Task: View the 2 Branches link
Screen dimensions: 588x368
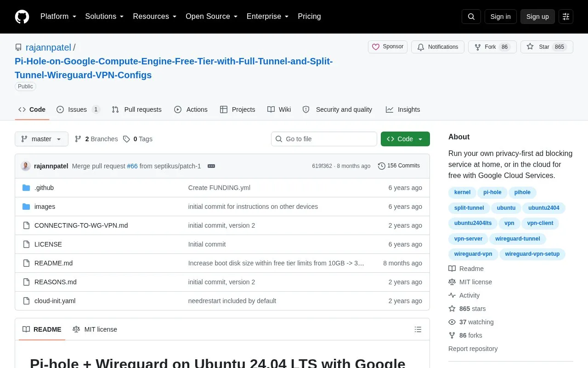Action: coord(96,139)
